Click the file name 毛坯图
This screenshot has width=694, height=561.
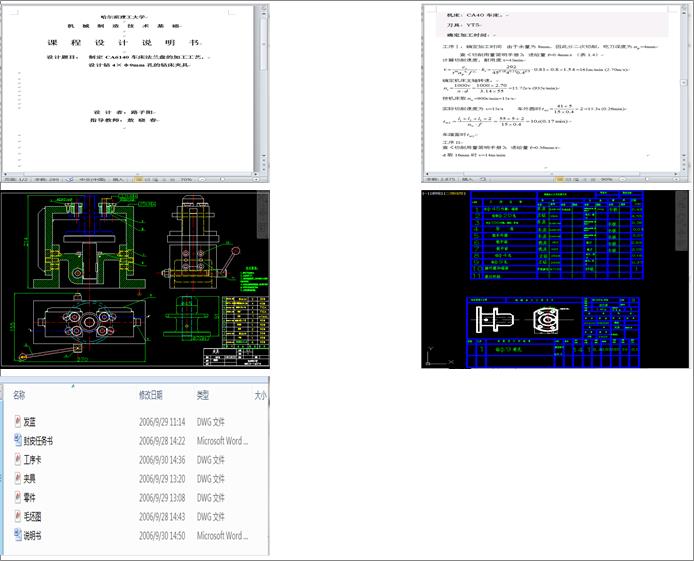pos(32,517)
